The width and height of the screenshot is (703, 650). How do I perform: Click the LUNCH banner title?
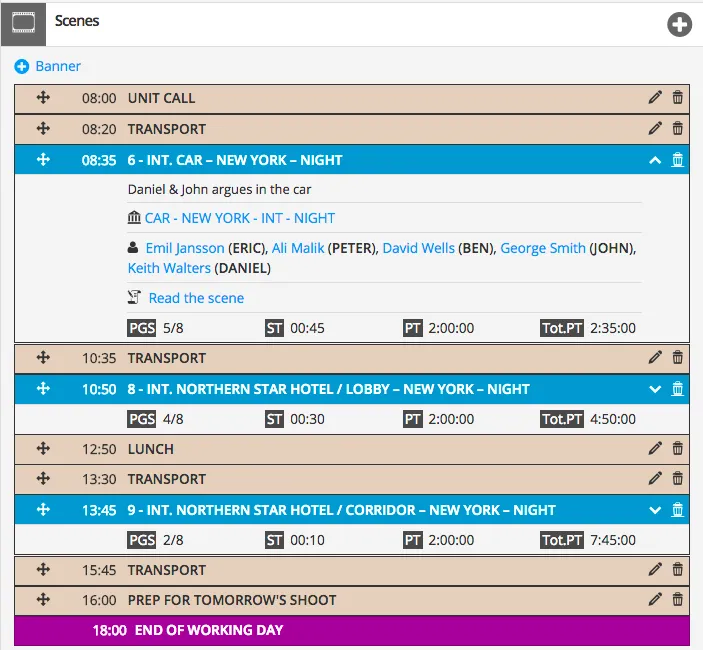tap(151, 449)
